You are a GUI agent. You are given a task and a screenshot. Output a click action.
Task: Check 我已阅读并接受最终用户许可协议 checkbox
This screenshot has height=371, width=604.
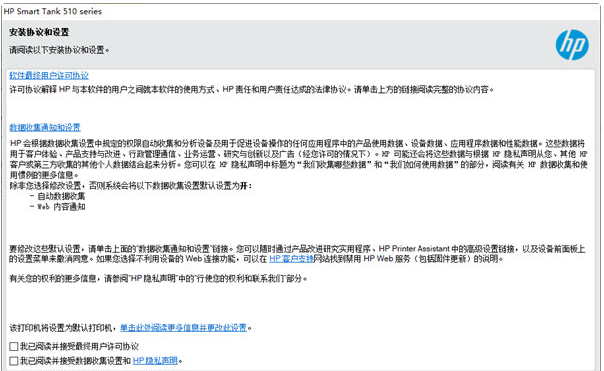pyautogui.click(x=14, y=346)
